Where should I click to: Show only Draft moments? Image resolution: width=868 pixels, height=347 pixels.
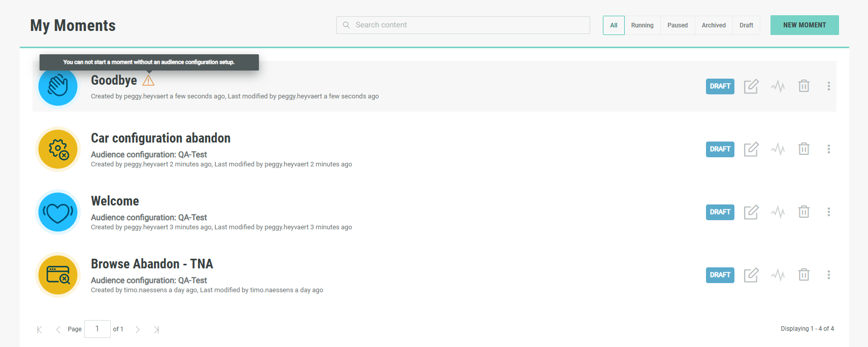click(746, 25)
